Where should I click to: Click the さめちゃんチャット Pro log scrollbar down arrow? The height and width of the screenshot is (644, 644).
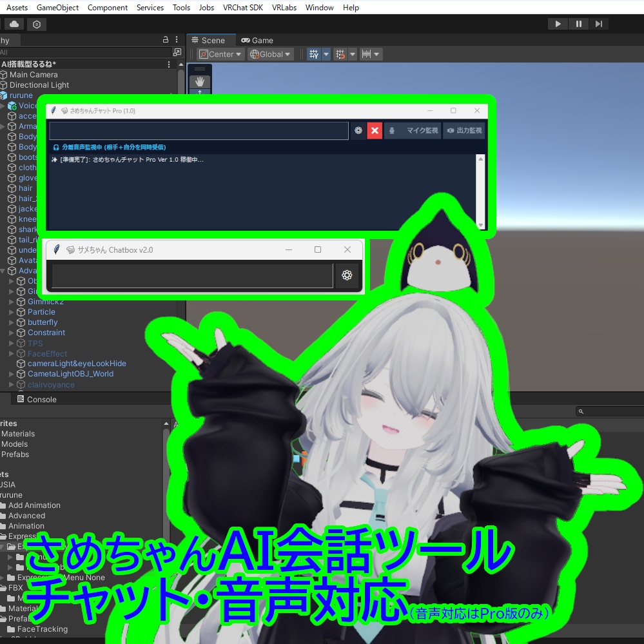[x=480, y=225]
